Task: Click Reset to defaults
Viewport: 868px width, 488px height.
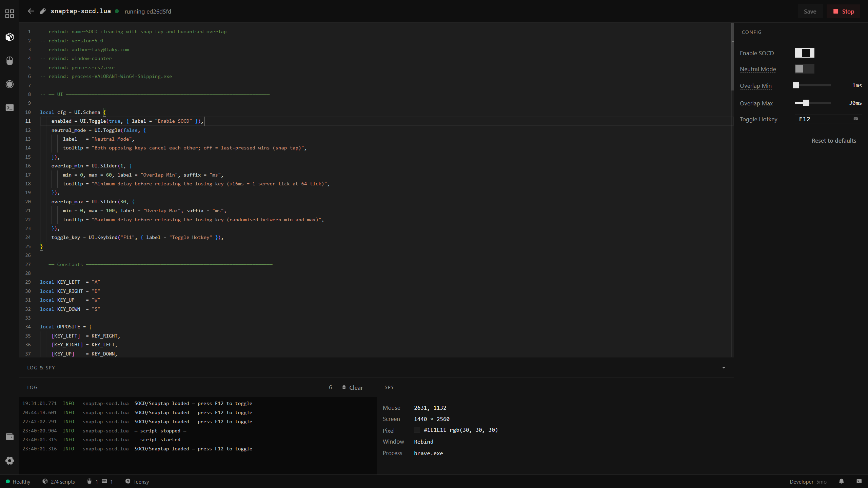Action: coord(834,141)
